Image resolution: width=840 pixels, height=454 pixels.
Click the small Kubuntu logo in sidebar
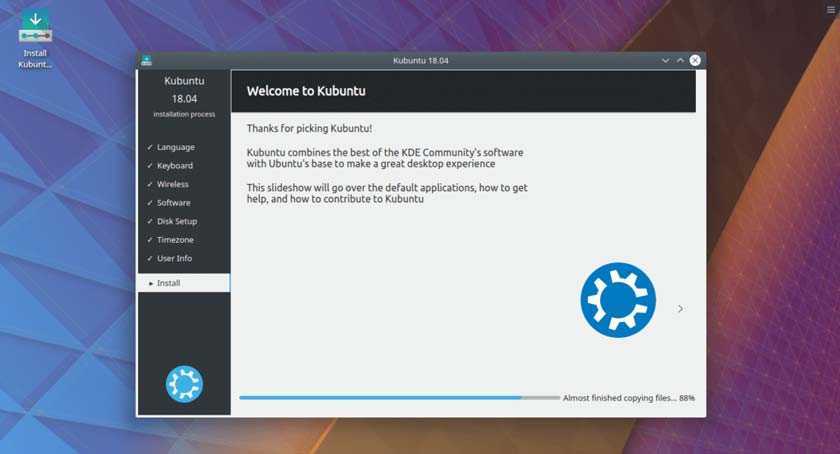point(184,384)
